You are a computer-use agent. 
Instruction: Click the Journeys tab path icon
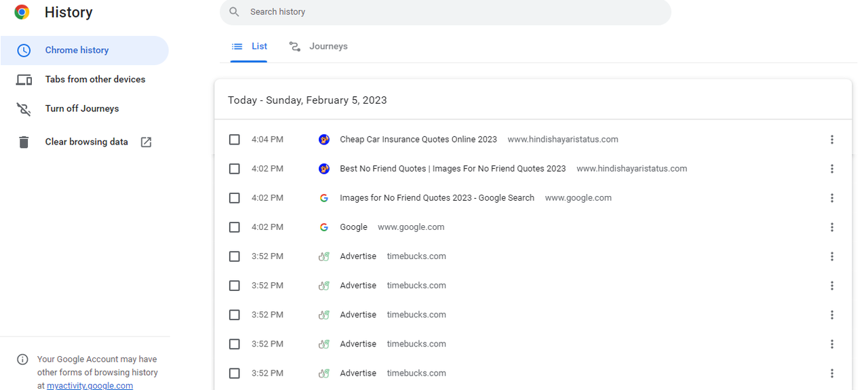(295, 47)
